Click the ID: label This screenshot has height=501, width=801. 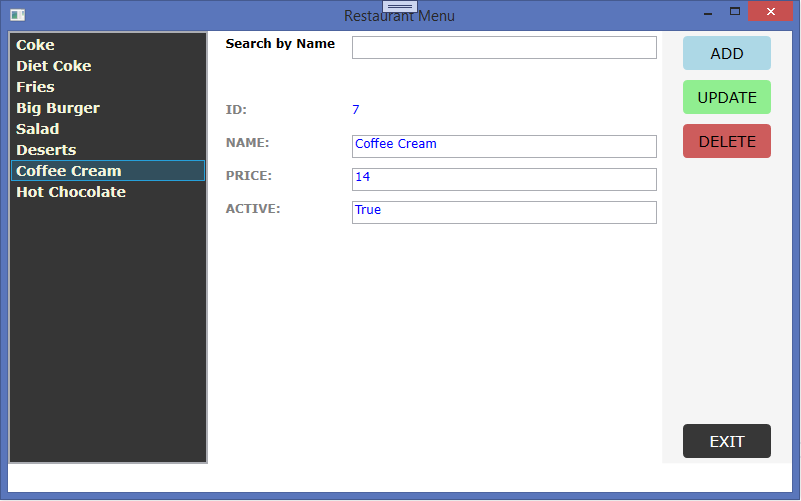coord(236,110)
